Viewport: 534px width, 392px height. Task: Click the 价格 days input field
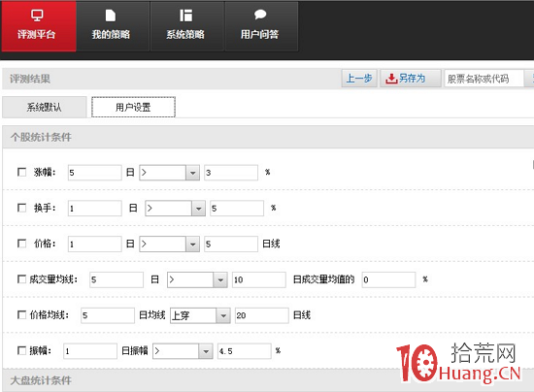(95, 244)
